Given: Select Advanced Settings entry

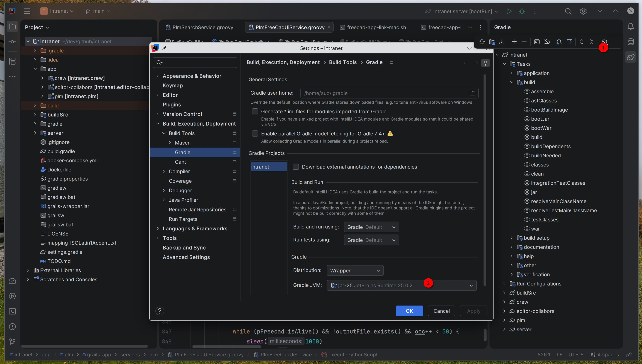Looking at the screenshot, I should tap(186, 257).
